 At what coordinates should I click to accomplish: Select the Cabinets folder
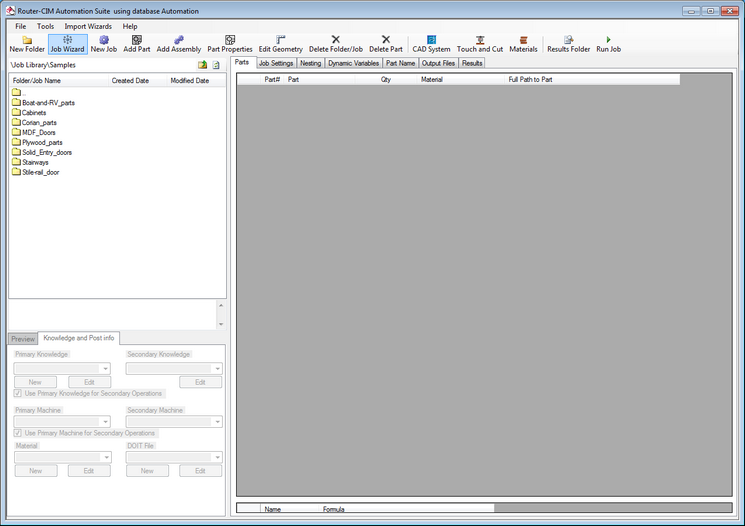tap(29, 113)
